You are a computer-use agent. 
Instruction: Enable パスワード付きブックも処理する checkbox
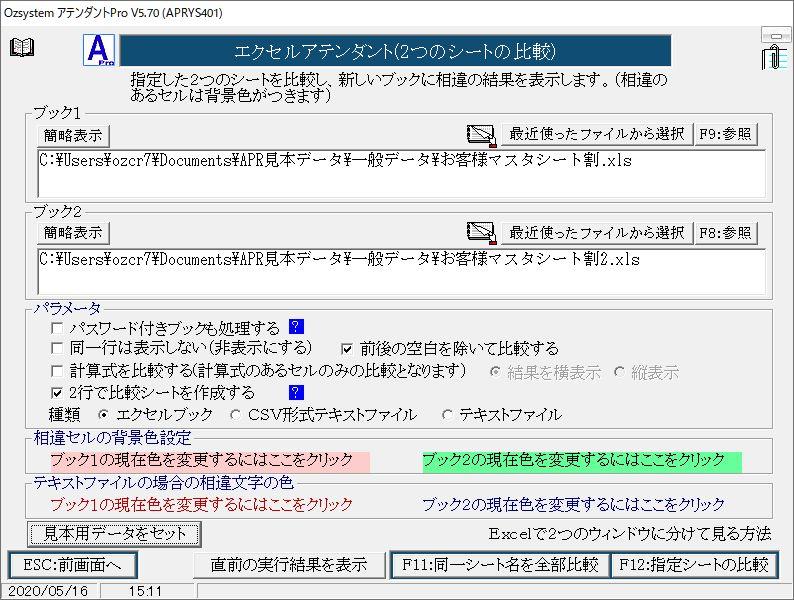[57, 328]
